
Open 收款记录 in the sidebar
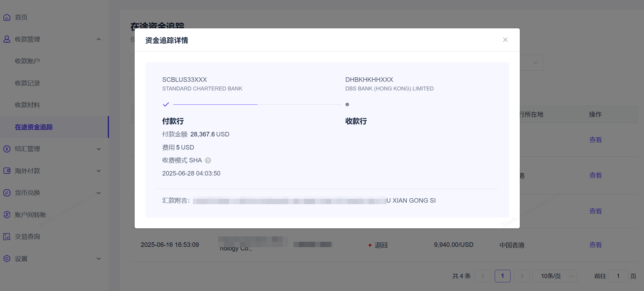[27, 83]
